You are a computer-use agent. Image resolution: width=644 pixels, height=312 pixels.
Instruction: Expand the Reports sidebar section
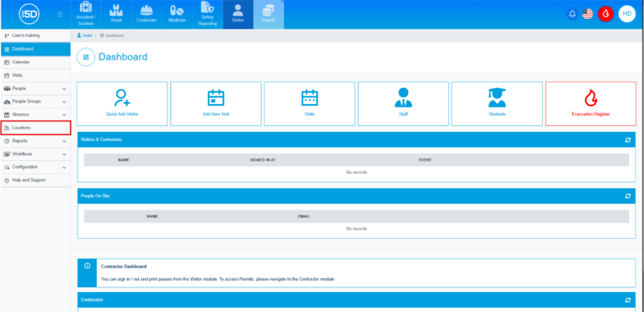36,141
